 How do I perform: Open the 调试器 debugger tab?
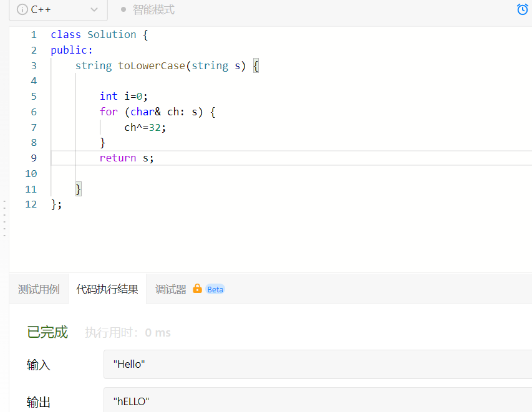(x=171, y=289)
